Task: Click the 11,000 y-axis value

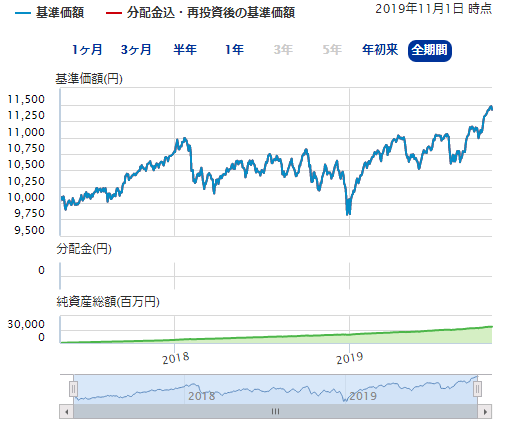Action: point(26,132)
